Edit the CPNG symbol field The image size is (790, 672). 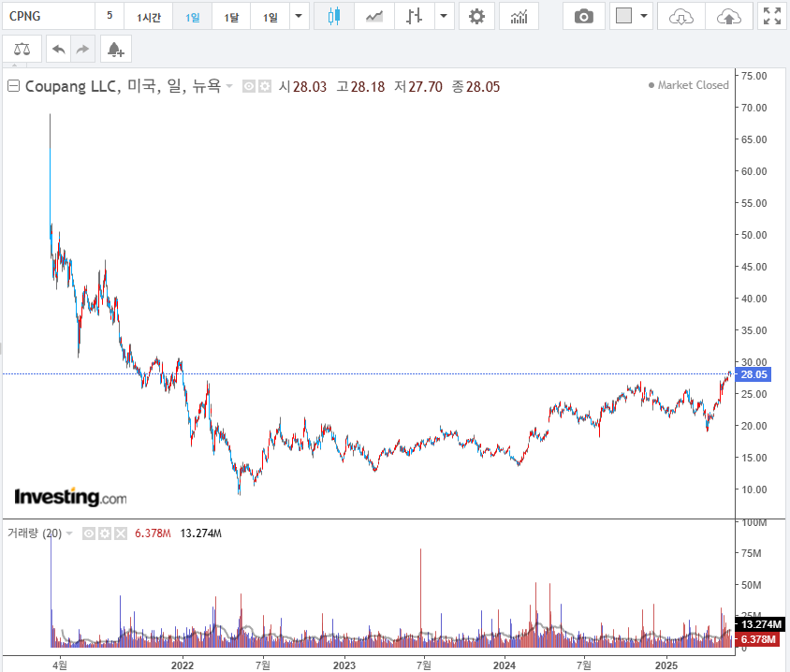pos(49,17)
